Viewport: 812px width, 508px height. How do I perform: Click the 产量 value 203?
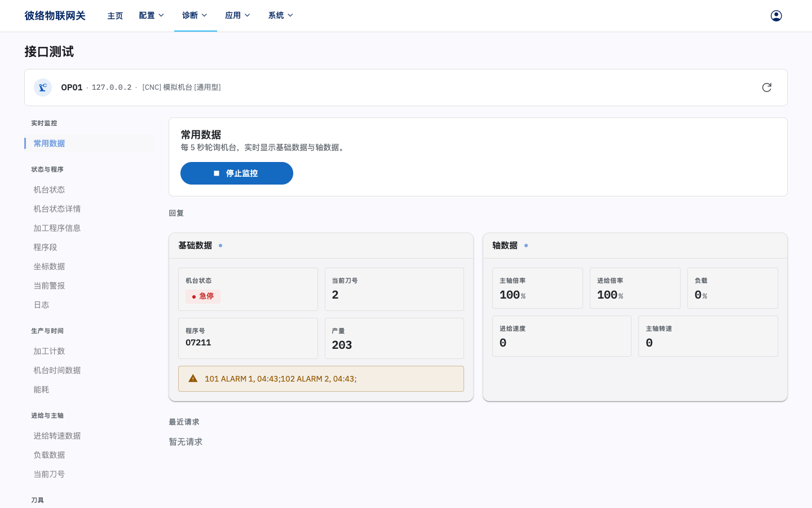342,345
